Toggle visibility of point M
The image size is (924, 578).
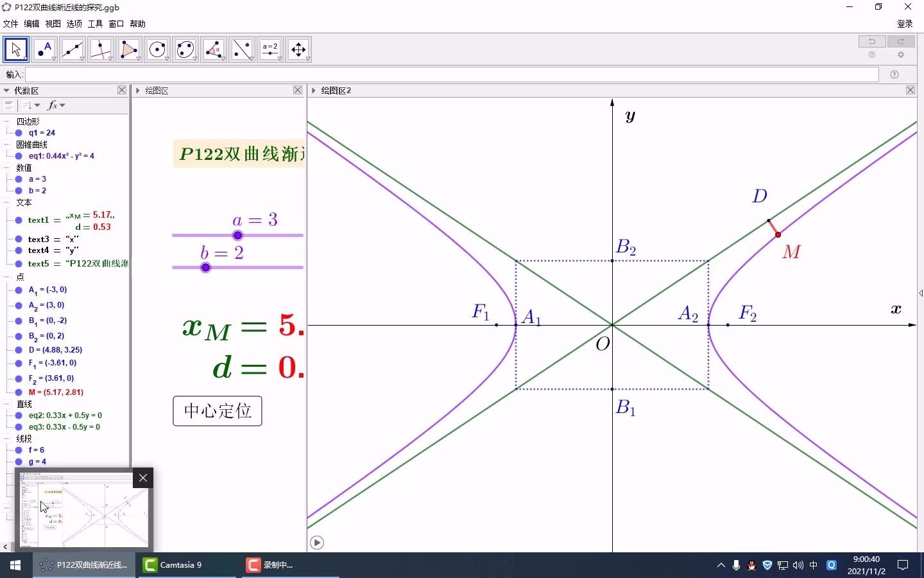pyautogui.click(x=19, y=392)
